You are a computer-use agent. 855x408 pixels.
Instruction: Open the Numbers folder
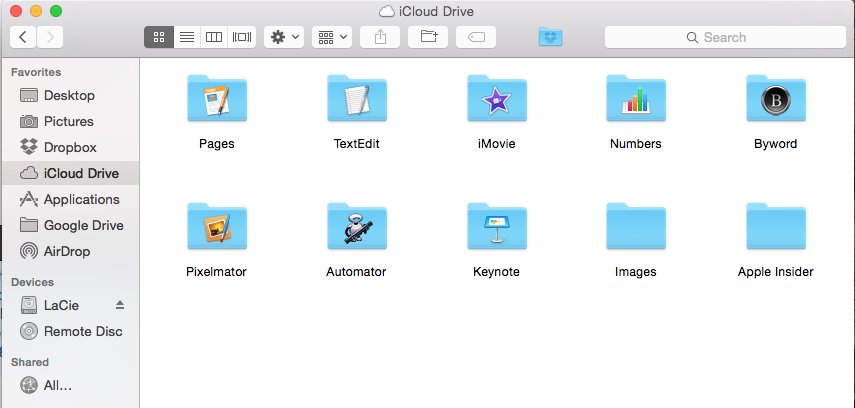tap(636, 98)
